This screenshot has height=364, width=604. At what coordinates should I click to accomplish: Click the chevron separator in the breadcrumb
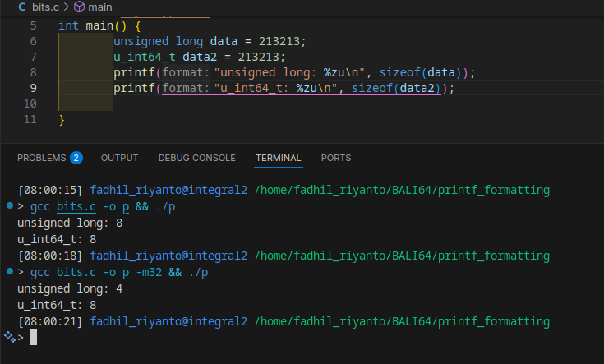pyautogui.click(x=67, y=7)
